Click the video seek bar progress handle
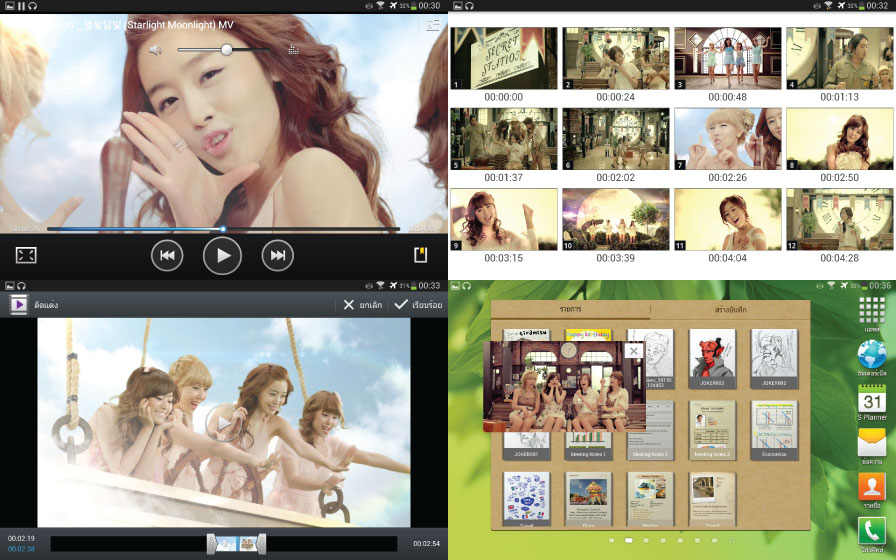896x560 pixels. pyautogui.click(x=223, y=229)
